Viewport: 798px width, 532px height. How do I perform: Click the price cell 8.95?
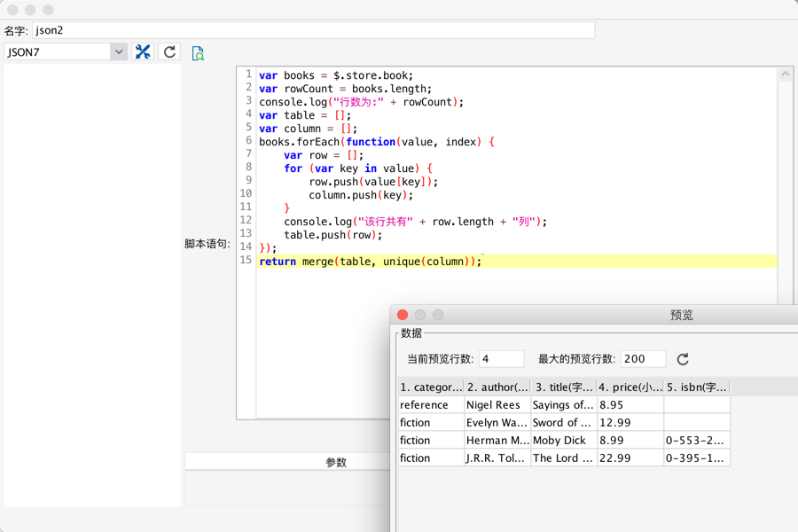pos(630,404)
